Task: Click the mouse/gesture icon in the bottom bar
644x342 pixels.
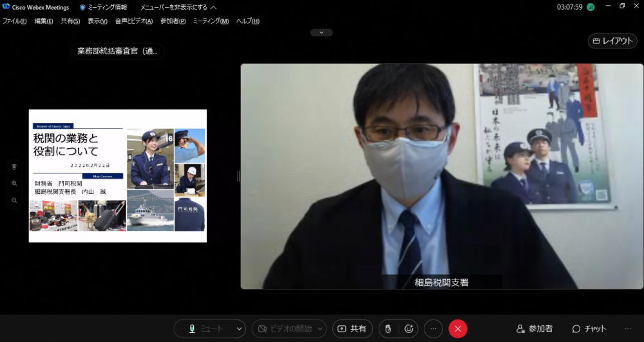Action: point(388,328)
